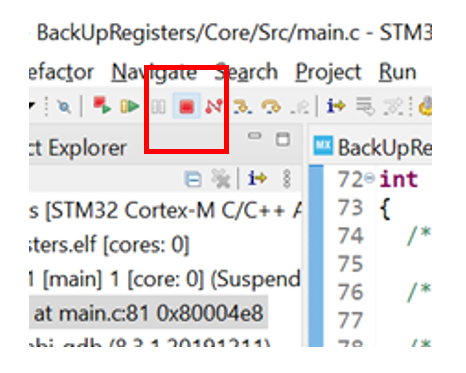Click line number 74 in editor
The image size is (466, 373).
350,236
